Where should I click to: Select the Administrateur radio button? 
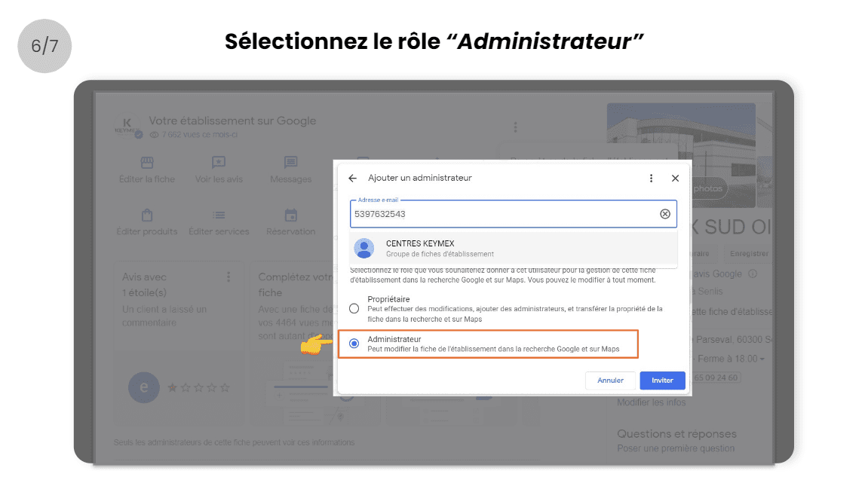coord(354,344)
